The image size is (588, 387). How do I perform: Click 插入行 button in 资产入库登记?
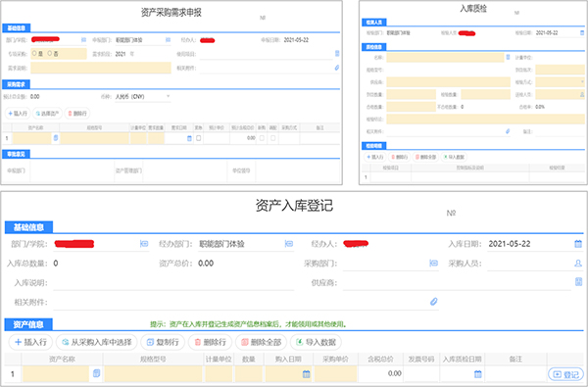(x=30, y=342)
